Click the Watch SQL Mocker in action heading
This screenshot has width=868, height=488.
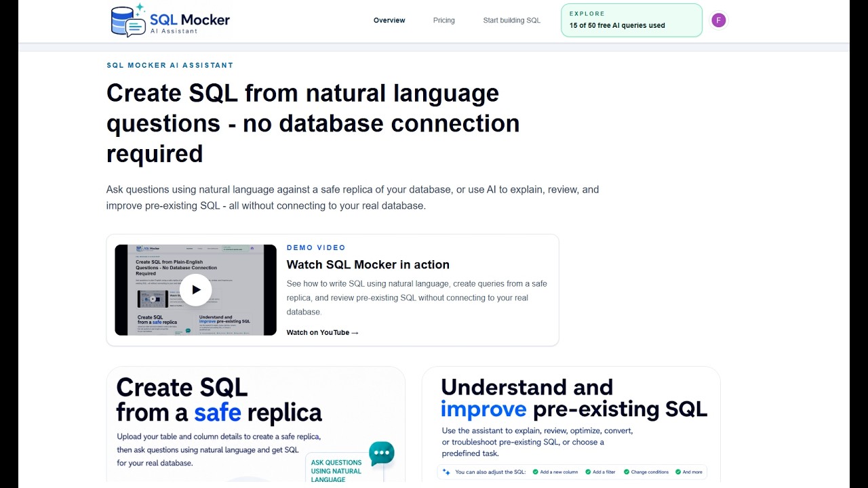[368, 265]
